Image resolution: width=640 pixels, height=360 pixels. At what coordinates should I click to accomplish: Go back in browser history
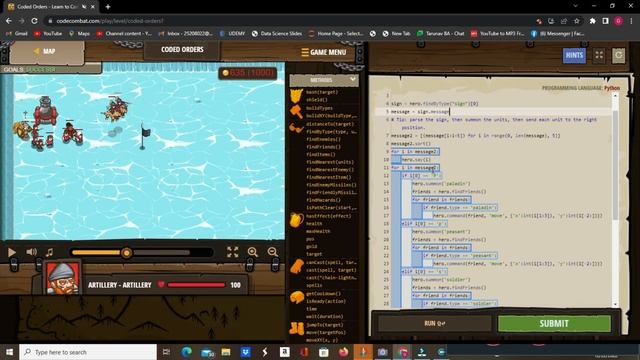[9, 21]
